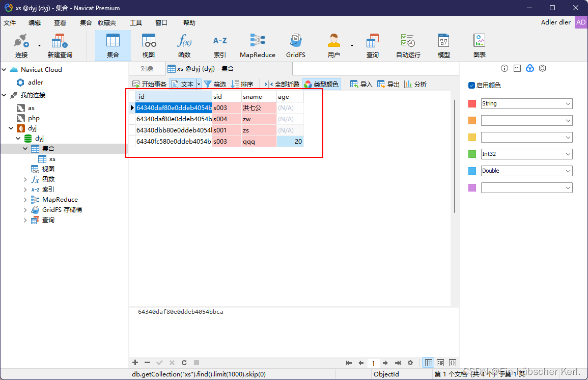Open the purple swatch type dropdown
Viewport: 588px width, 380px height.
click(526, 187)
